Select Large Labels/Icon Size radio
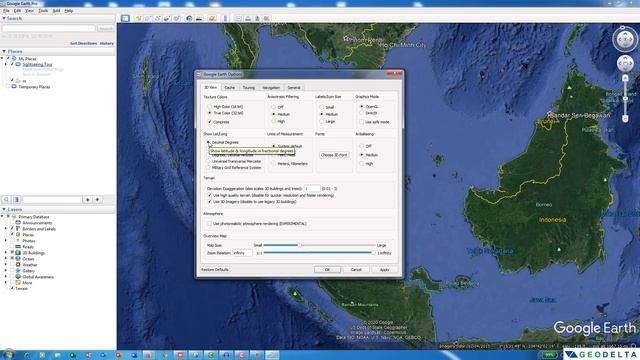The image size is (640, 360). 322,121
